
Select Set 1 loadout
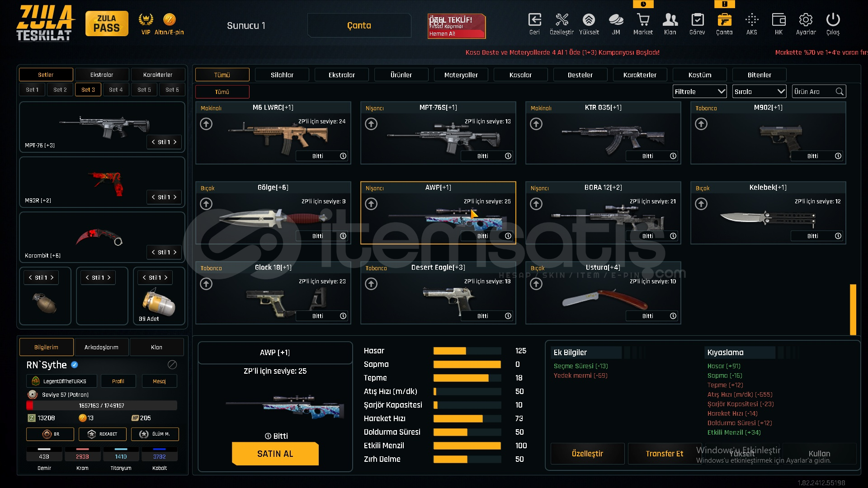coord(32,90)
